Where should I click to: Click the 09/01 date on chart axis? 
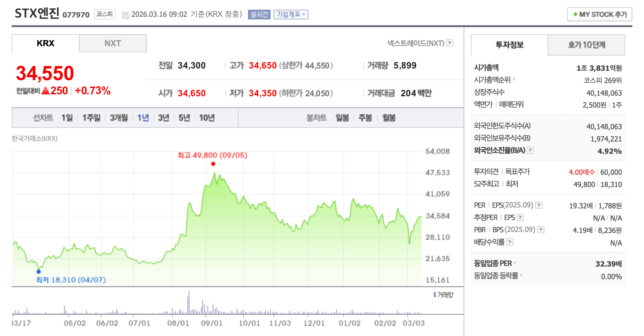tap(212, 323)
